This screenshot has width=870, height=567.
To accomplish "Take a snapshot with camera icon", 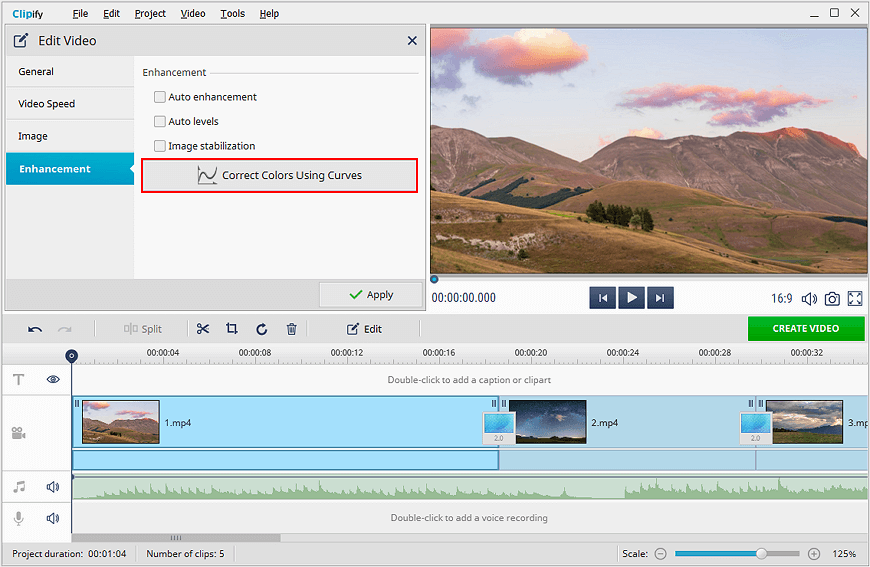I will pos(832,299).
